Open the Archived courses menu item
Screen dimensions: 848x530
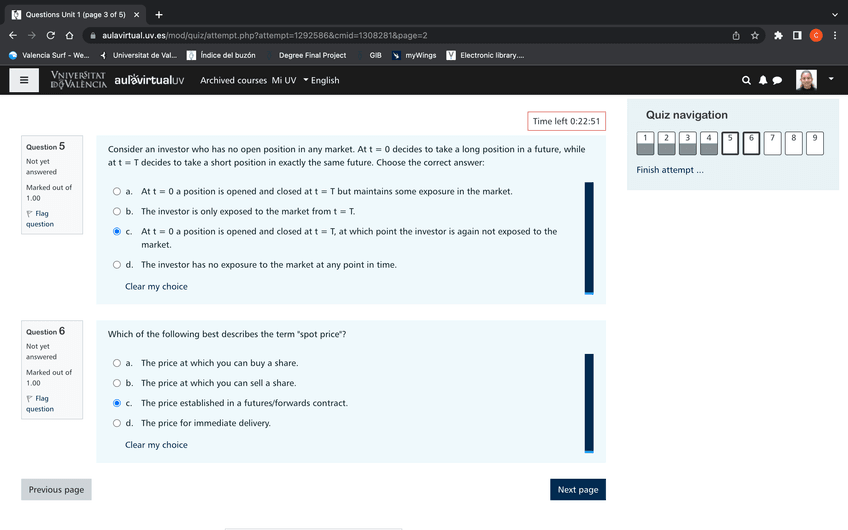tap(232, 80)
